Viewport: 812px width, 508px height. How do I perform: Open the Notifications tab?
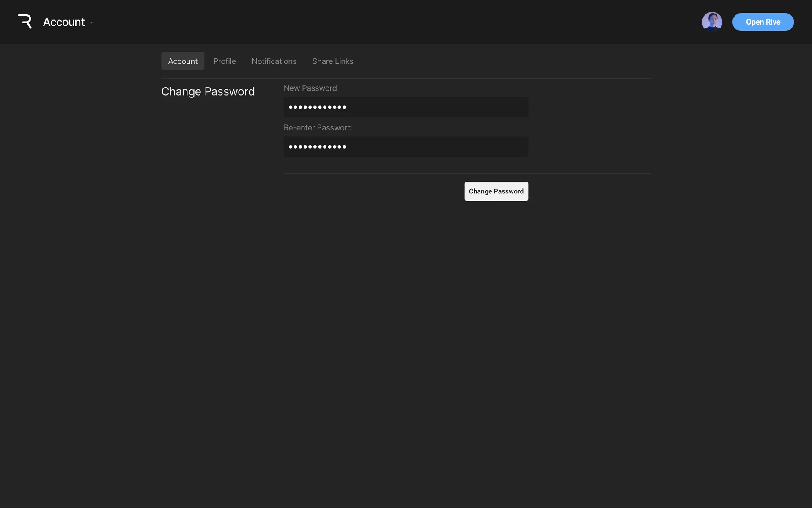click(x=274, y=61)
